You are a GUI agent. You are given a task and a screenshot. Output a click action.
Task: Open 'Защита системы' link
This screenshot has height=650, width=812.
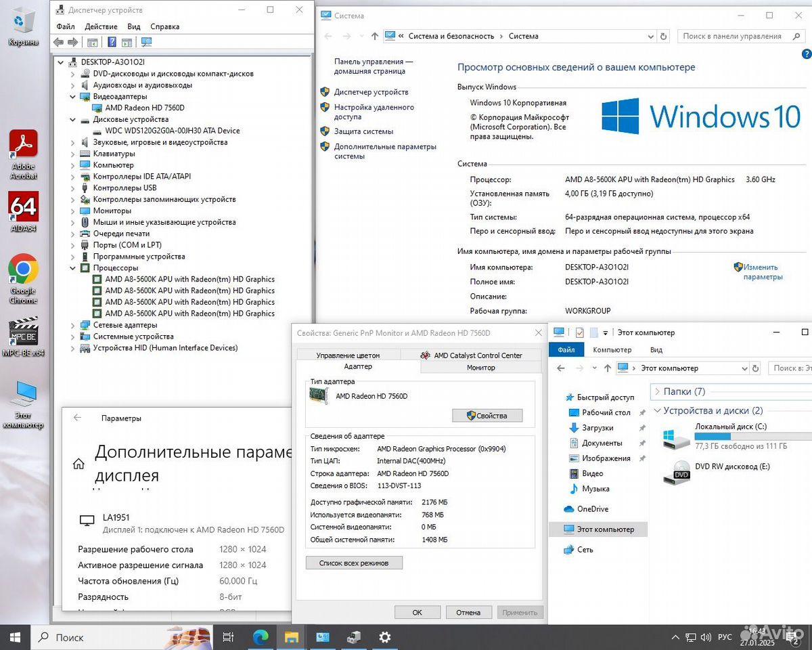coord(363,131)
